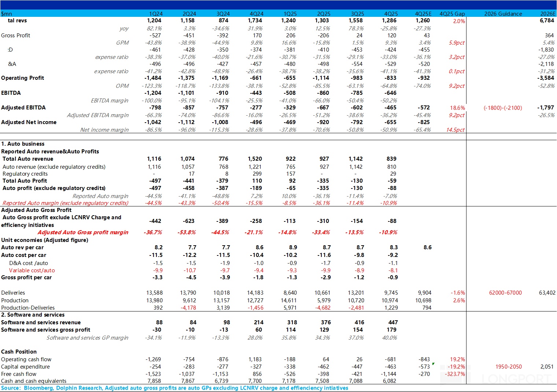Click the 4Q25 Gap column header
The width and height of the screenshot is (557, 392).
coord(452,14)
